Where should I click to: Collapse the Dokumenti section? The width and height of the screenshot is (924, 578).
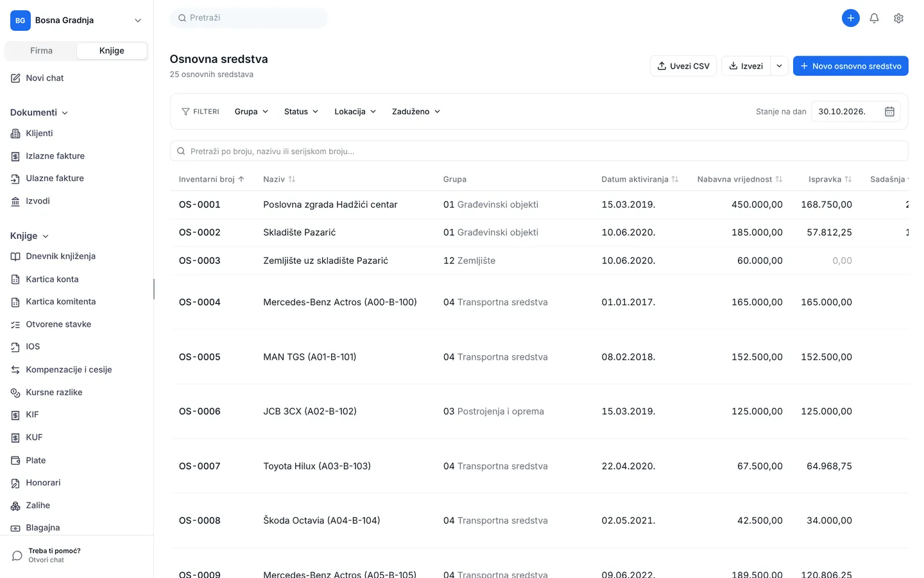point(39,112)
